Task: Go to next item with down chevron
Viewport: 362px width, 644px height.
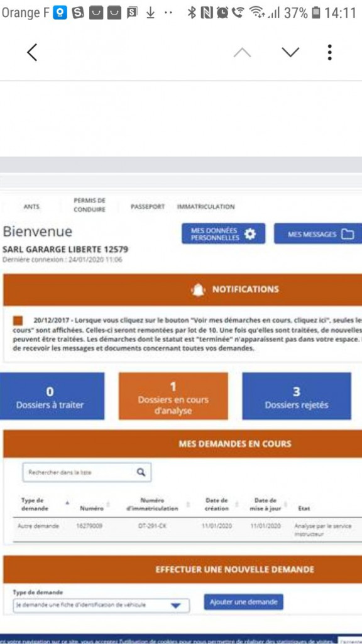Action: point(290,52)
